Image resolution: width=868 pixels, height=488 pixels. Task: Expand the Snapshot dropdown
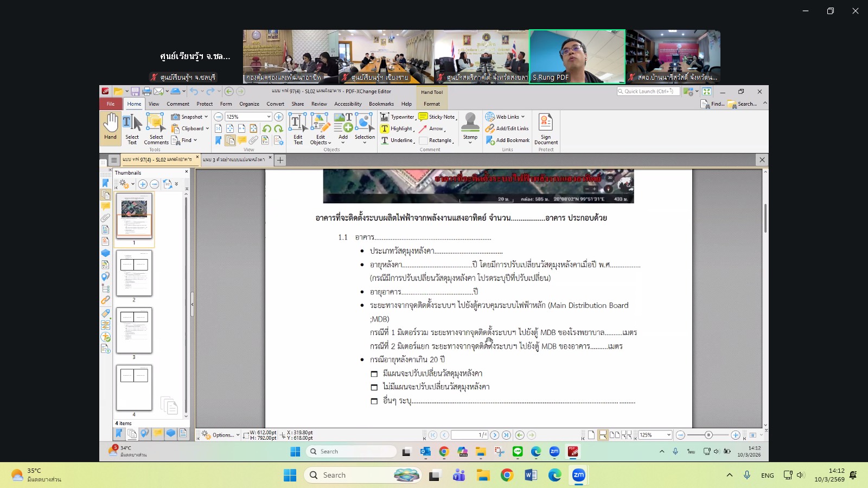206,117
